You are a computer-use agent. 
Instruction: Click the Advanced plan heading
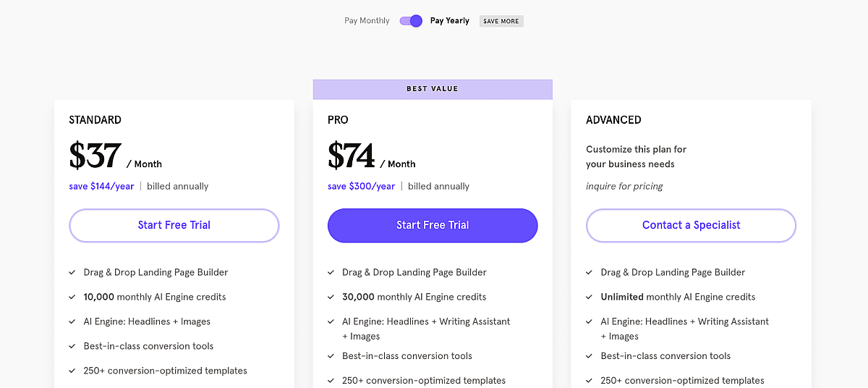[x=613, y=120]
